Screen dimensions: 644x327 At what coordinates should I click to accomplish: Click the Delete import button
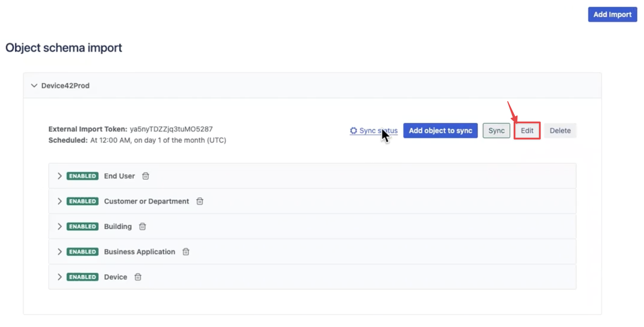pos(560,131)
